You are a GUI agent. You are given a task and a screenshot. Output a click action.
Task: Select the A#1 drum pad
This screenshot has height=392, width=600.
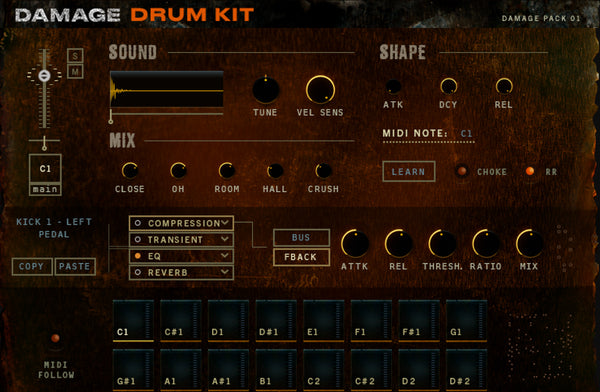coord(228,370)
